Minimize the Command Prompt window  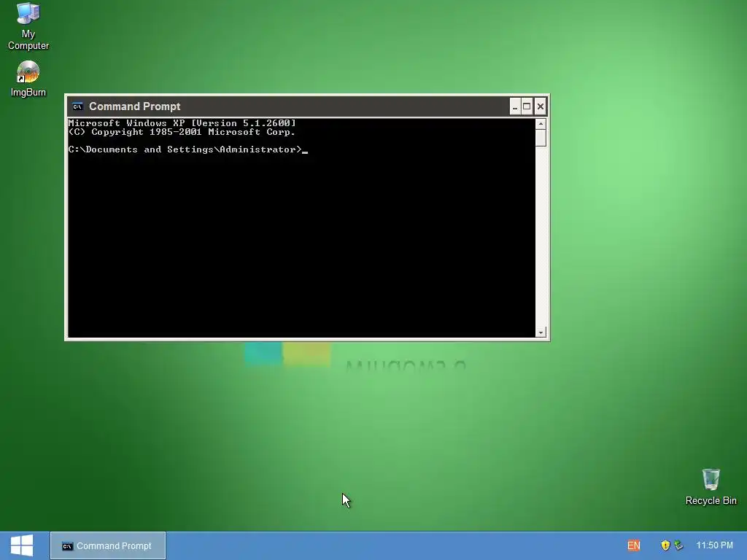pyautogui.click(x=514, y=106)
